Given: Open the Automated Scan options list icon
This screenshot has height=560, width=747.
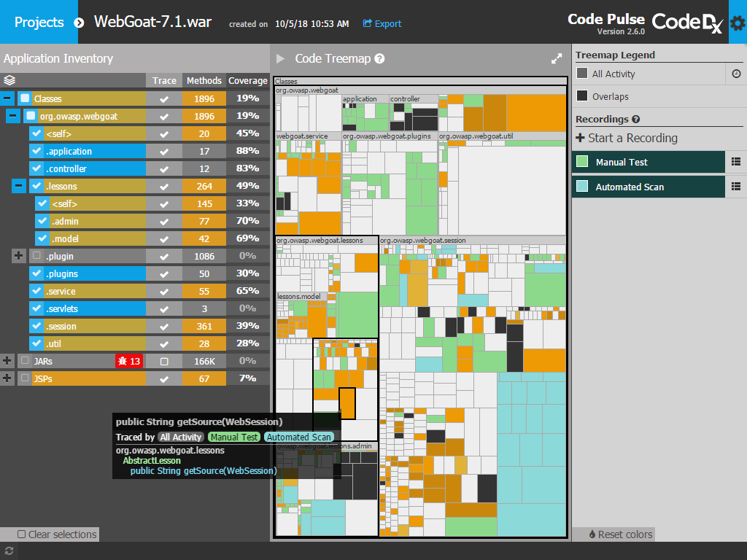Looking at the screenshot, I should [737, 186].
